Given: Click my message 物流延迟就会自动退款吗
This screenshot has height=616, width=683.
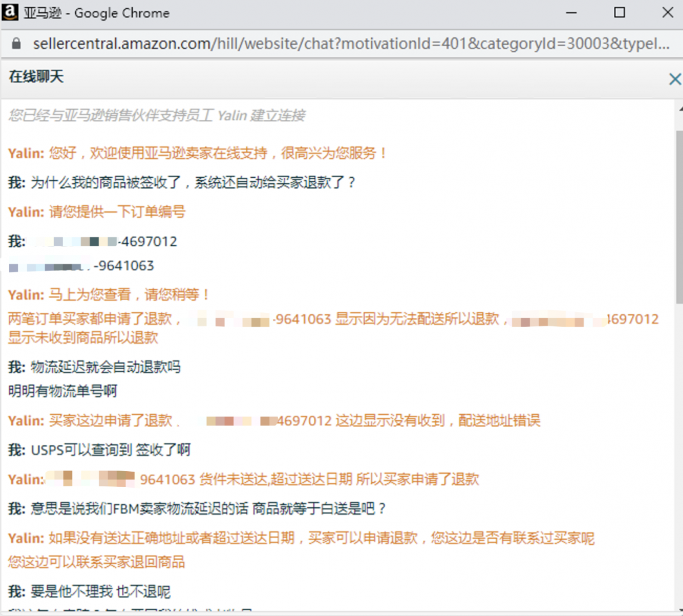Looking at the screenshot, I should point(94,367).
